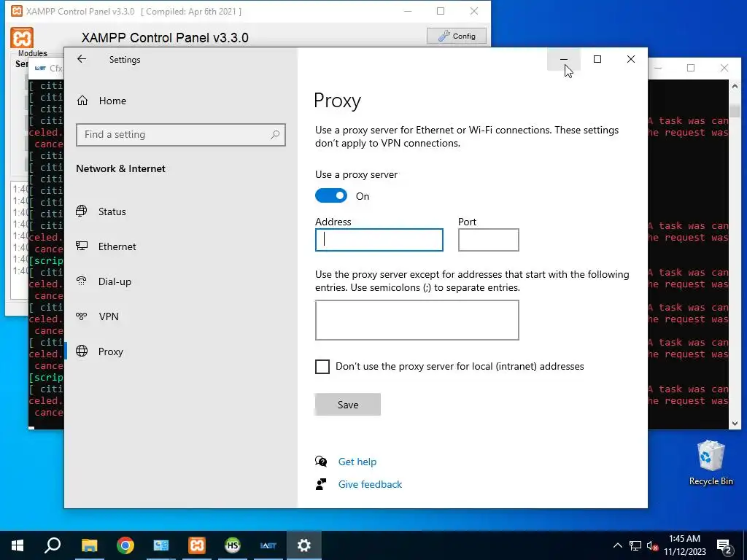Image resolution: width=747 pixels, height=560 pixels.
Task: Click the Get help chat icon
Action: [x=321, y=461]
